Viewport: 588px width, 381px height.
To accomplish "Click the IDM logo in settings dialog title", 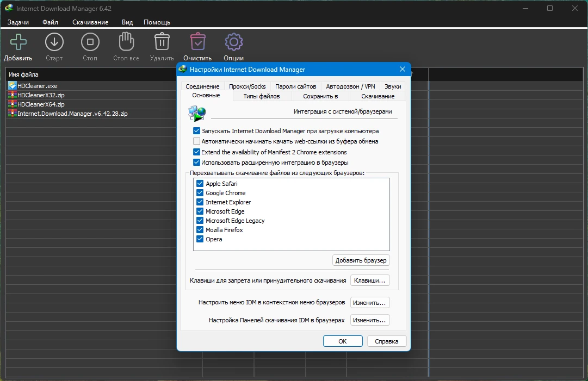I will [183, 70].
